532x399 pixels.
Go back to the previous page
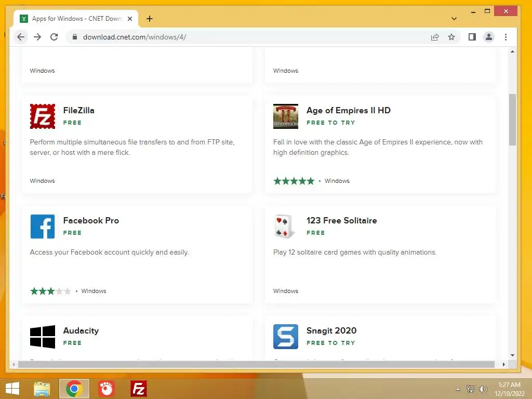[21, 37]
